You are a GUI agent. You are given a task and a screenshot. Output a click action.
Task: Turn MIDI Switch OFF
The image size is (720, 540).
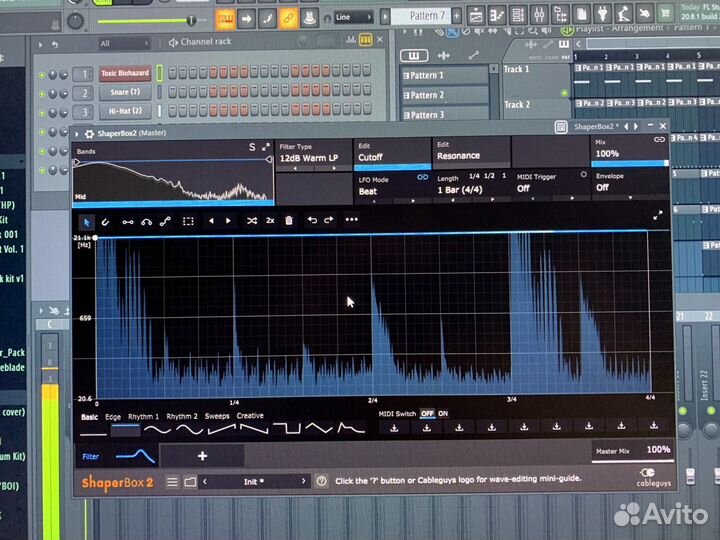tap(428, 414)
